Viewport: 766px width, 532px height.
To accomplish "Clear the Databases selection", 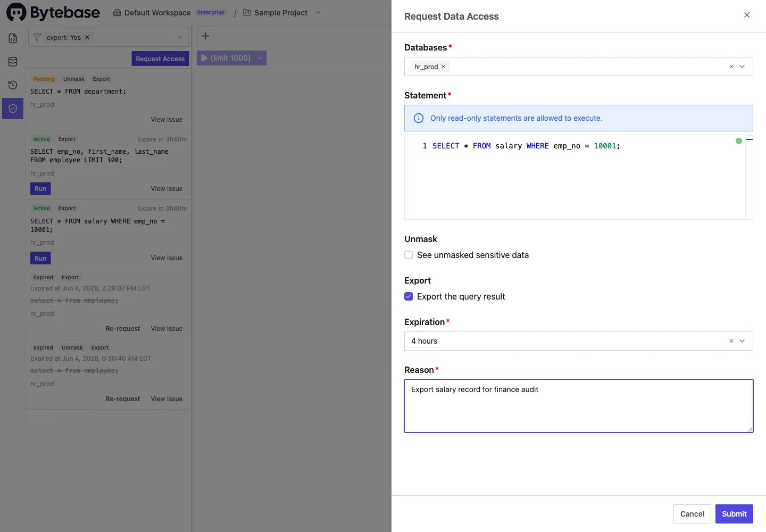I will (731, 66).
